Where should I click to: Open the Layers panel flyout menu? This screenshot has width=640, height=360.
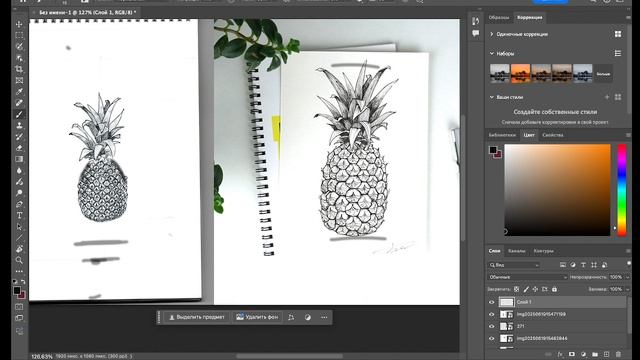pos(628,251)
